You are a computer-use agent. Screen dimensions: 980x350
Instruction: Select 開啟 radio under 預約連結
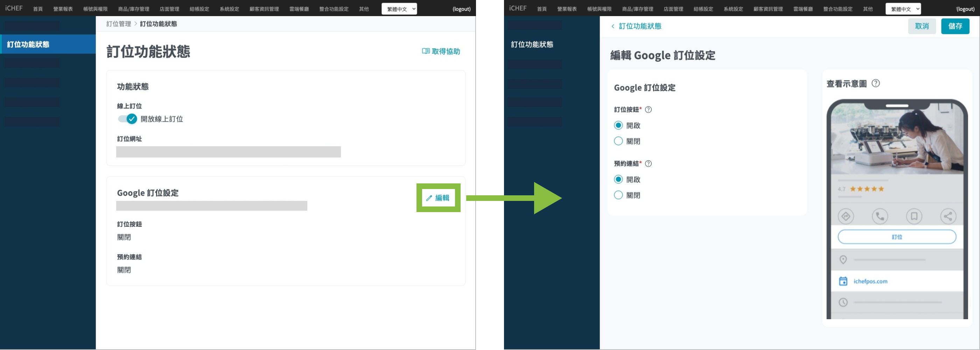point(618,179)
